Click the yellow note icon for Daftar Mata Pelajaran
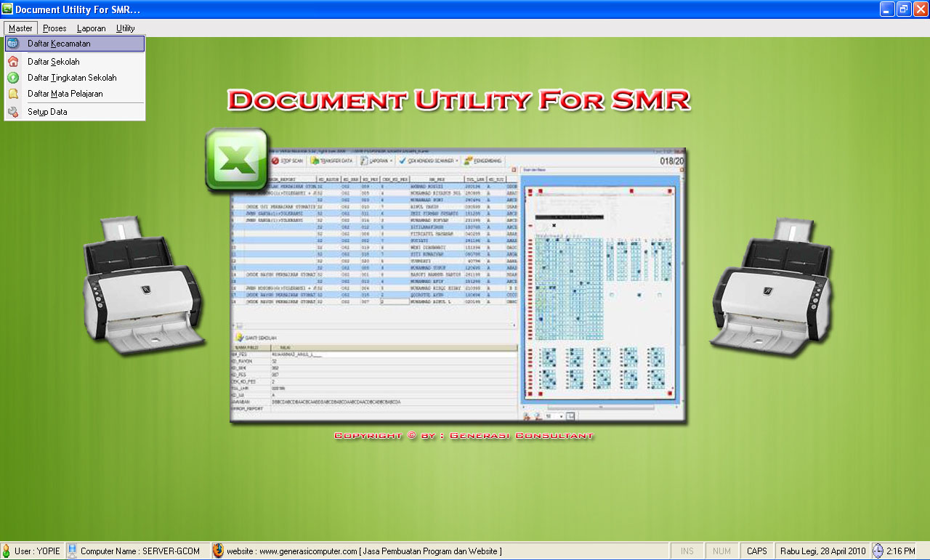This screenshot has width=930, height=560. pyautogui.click(x=13, y=94)
